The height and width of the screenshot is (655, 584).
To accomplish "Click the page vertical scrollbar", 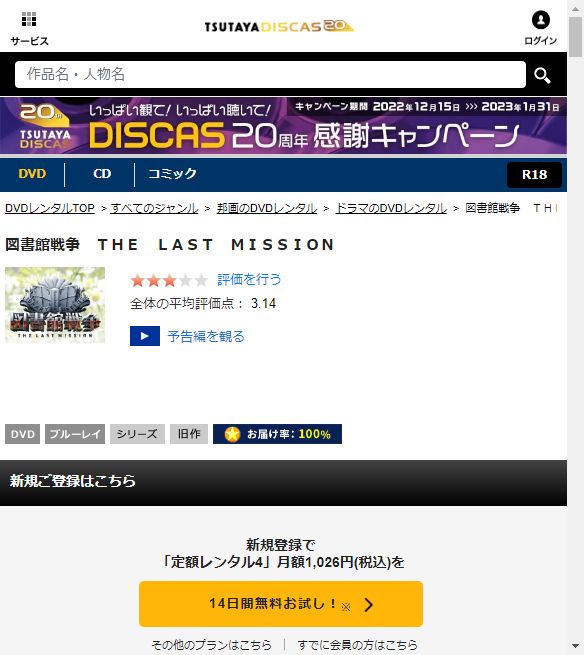I will click(576, 328).
